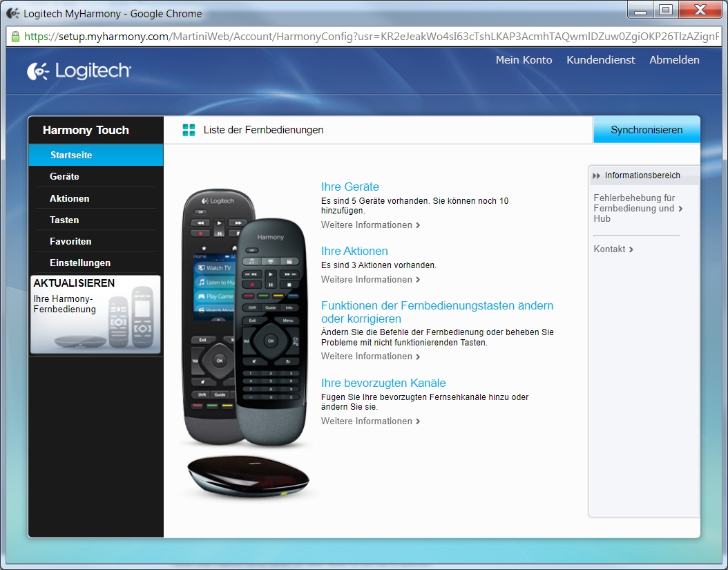The height and width of the screenshot is (570, 728).
Task: Open the Mein Konto link
Action: [524, 60]
